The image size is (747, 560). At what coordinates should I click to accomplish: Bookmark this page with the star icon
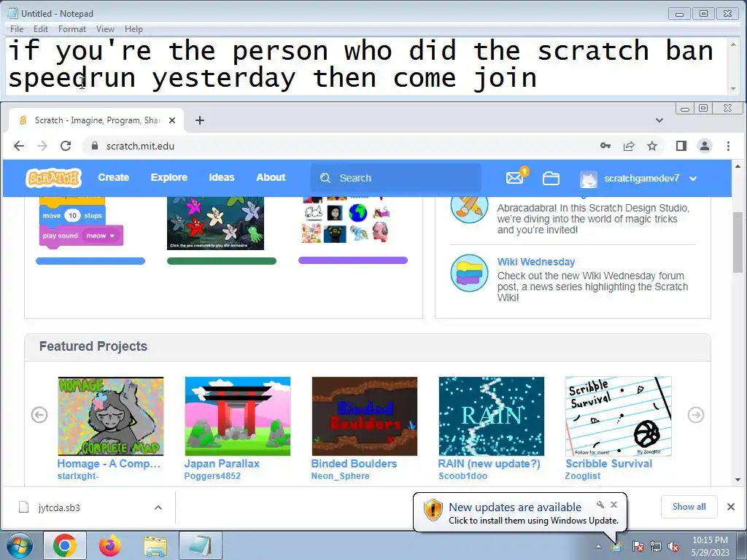(652, 146)
